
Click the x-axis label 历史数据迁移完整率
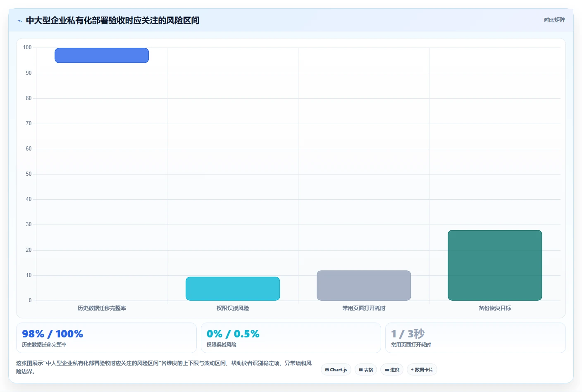coord(102,308)
